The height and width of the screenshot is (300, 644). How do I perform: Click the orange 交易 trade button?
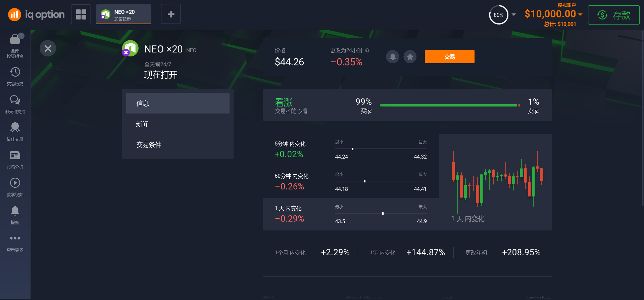point(449,57)
